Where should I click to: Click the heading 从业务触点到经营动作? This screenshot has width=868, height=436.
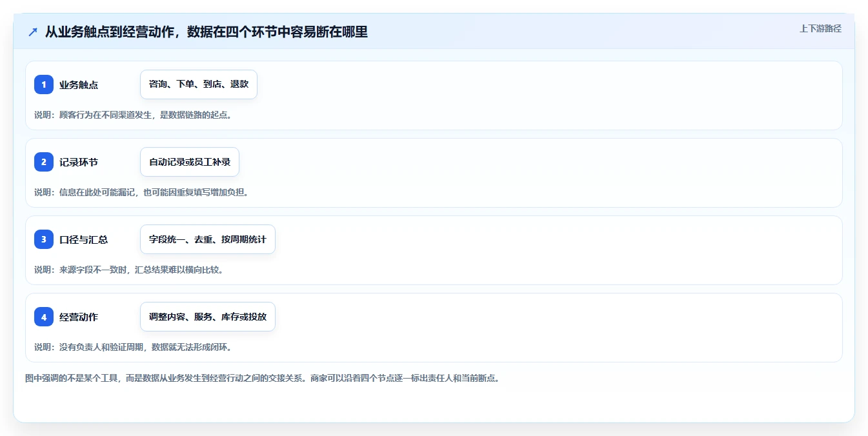pyautogui.click(x=207, y=32)
